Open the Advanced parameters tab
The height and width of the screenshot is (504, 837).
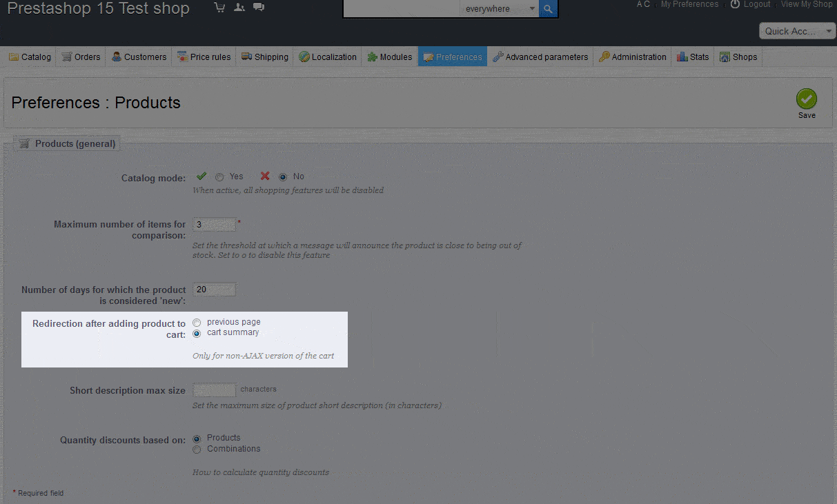click(540, 57)
